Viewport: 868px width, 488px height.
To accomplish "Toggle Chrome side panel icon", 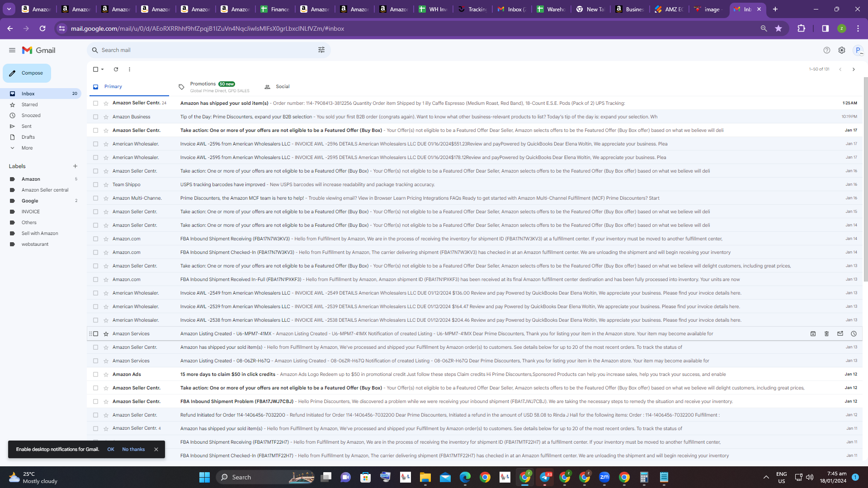I will point(825,28).
